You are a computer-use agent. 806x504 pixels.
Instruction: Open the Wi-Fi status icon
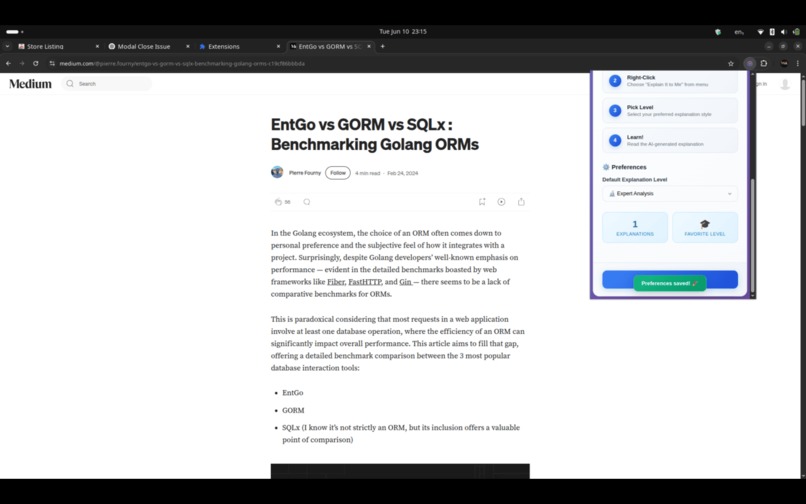tap(760, 32)
